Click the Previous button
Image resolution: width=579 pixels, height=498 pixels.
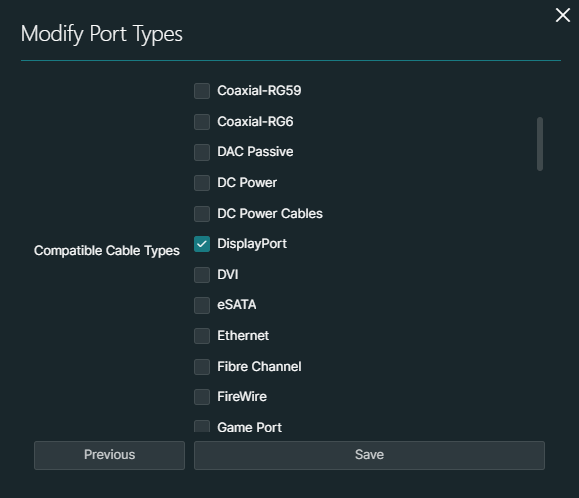tap(109, 455)
